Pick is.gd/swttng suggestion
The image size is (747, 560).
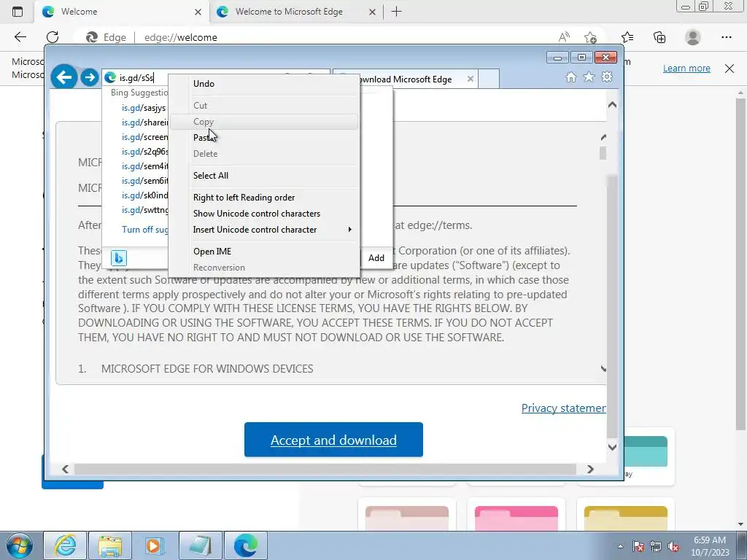[145, 210]
